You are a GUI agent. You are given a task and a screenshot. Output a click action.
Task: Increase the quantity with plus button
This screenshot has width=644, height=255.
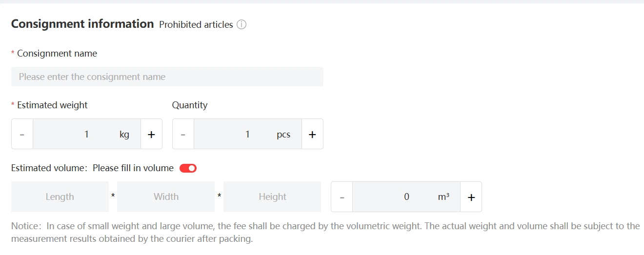point(312,134)
